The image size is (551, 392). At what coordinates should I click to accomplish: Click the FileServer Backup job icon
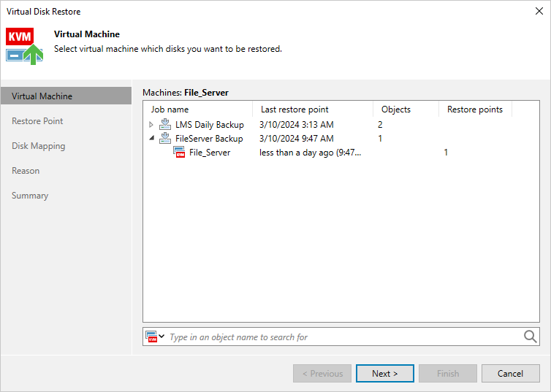coord(165,139)
